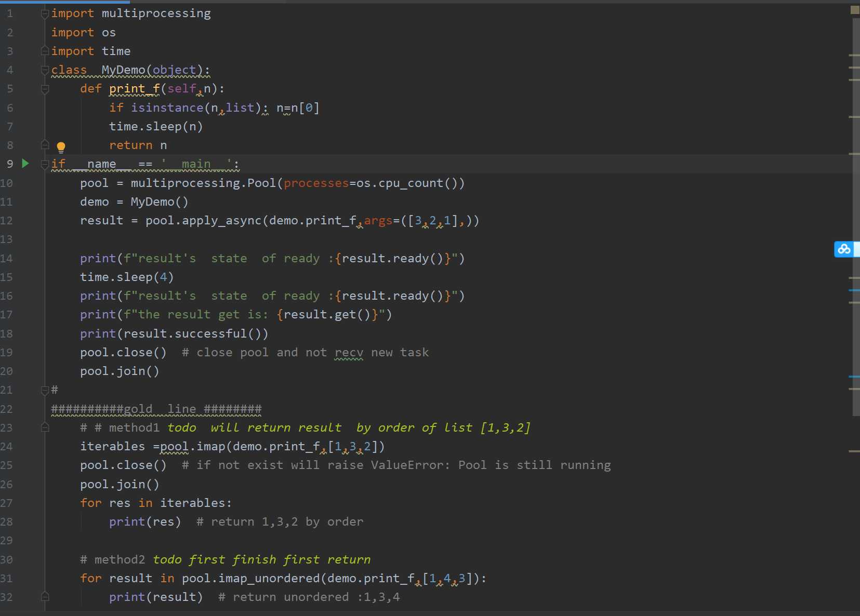Click 'pool.join()' on line 20
The image size is (860, 616).
(x=120, y=371)
